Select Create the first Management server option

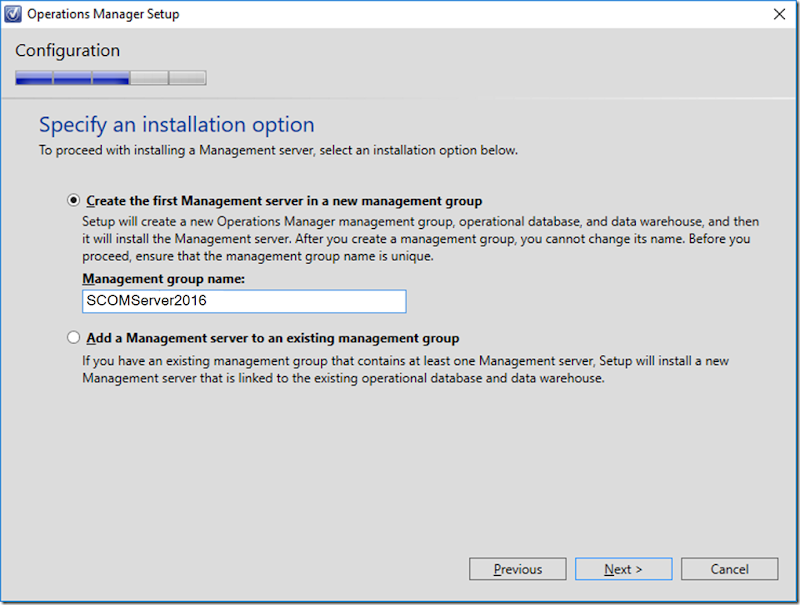tap(73, 200)
